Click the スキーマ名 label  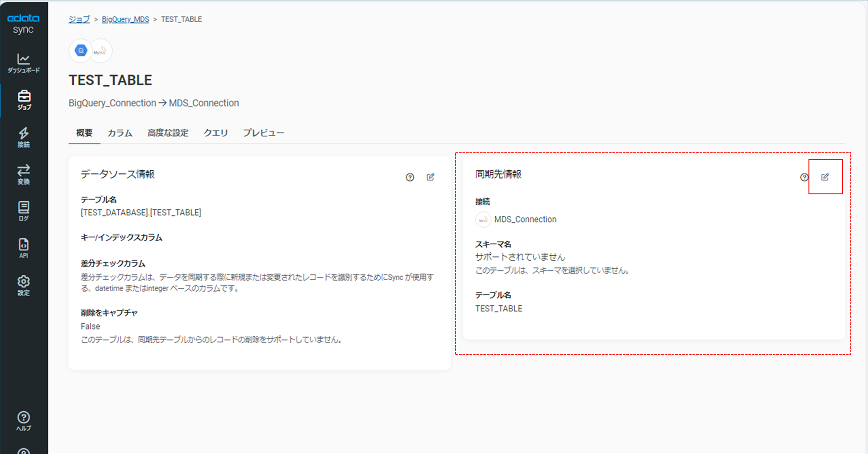click(x=493, y=244)
